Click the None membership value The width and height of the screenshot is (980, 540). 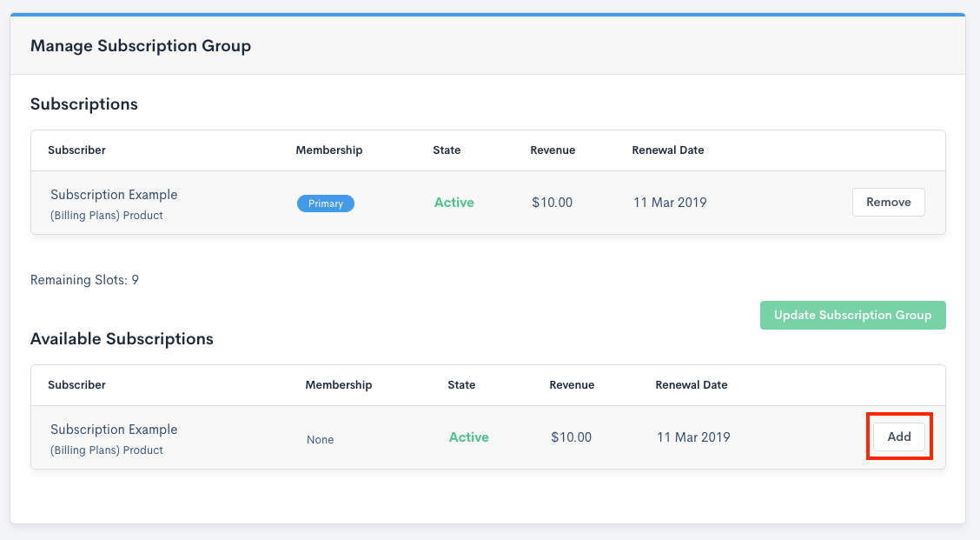coord(320,439)
